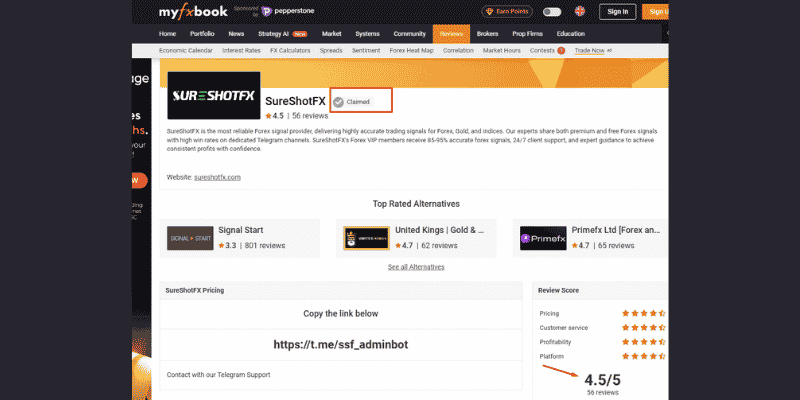This screenshot has height=400, width=800.
Task: Click the Trade Now link
Action: [x=589, y=51]
